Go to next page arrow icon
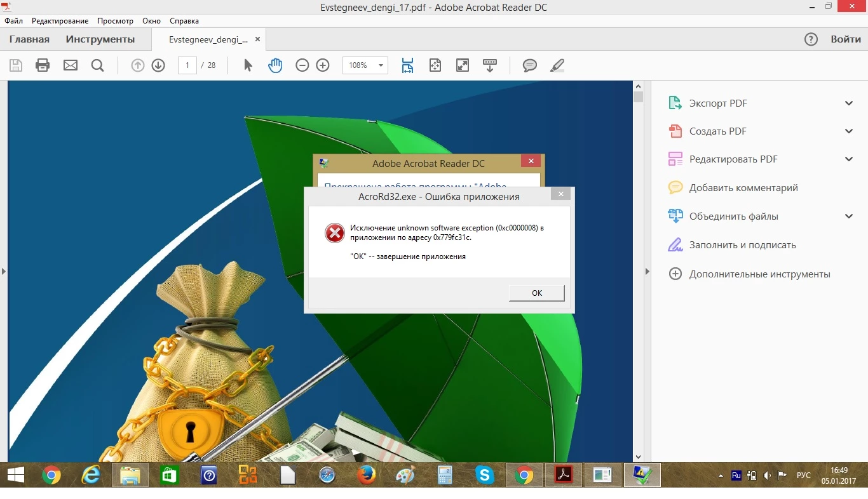 pos(158,65)
